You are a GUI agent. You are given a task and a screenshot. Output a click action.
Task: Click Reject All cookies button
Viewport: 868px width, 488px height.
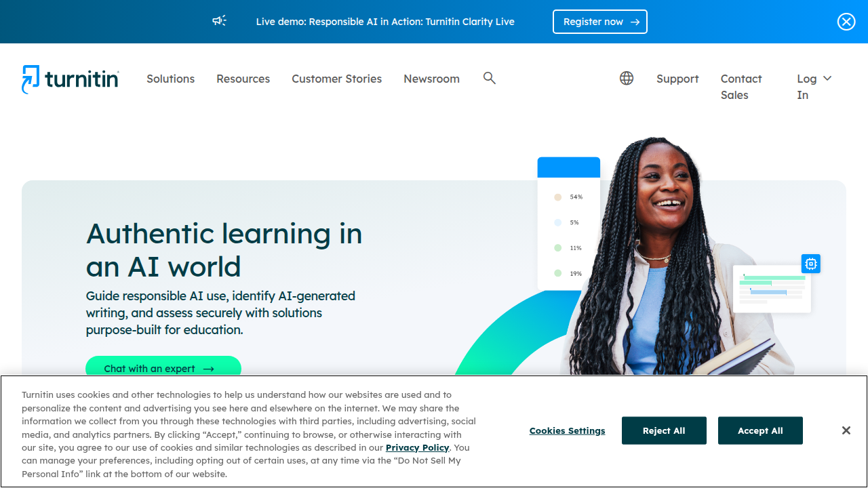pyautogui.click(x=664, y=430)
